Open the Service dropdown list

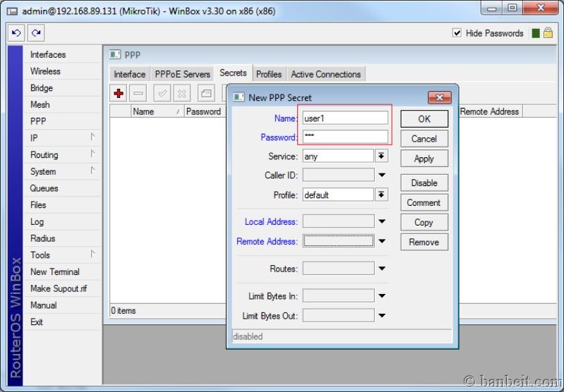point(381,156)
